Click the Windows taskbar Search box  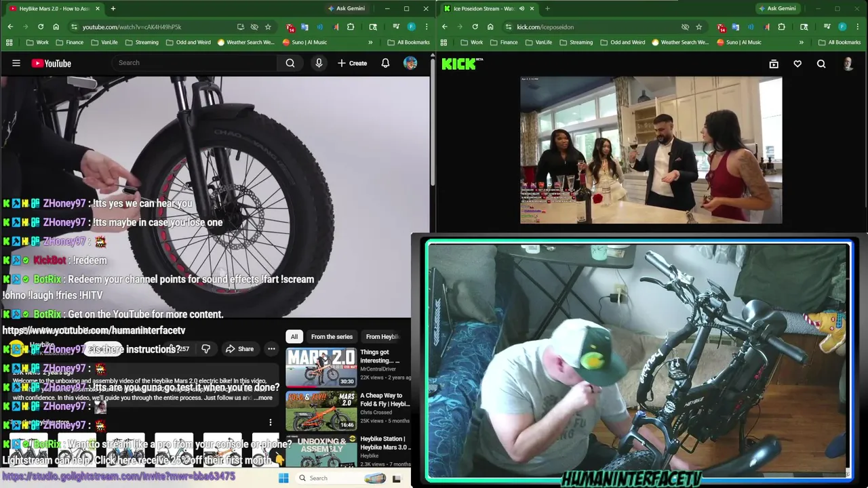coord(339,478)
